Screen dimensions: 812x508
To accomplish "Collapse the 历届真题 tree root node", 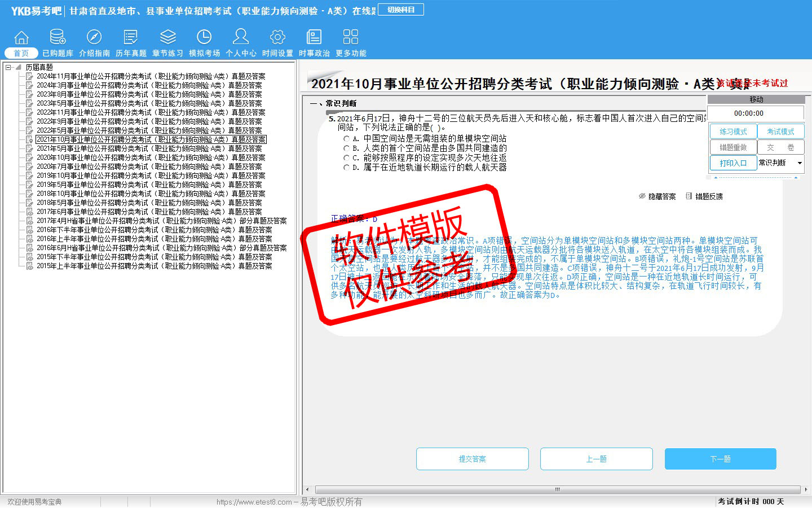I will click(x=8, y=67).
